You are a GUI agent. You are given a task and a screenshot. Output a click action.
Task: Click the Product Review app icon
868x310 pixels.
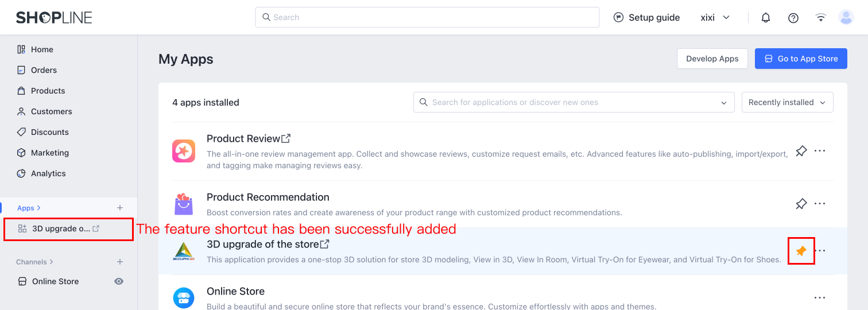[x=184, y=151]
